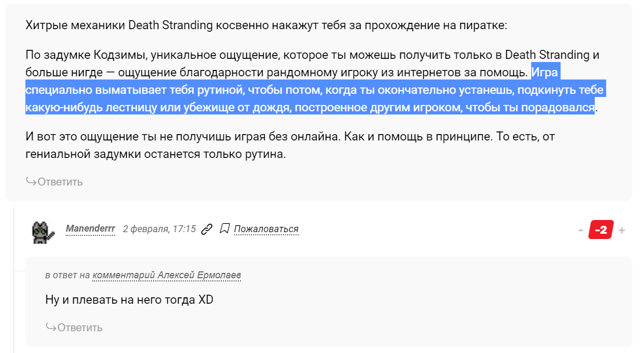The image size is (644, 353).
Task: Click the chain permalink icon beside the timestamp
Action: (207, 229)
